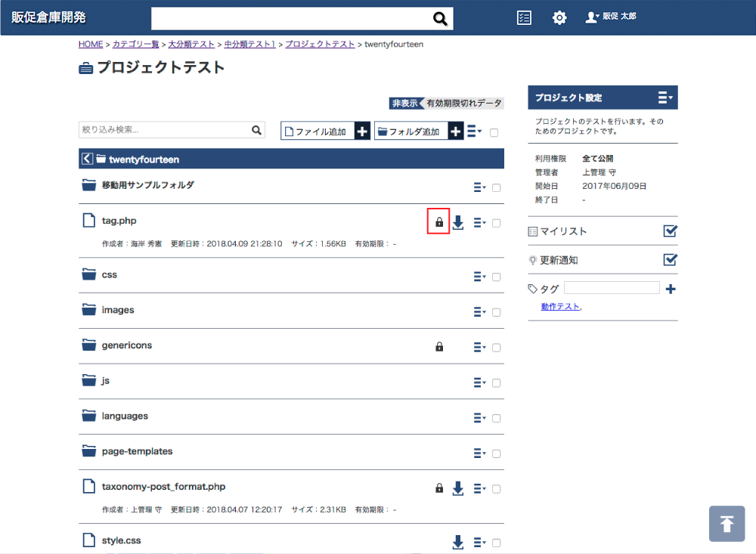Image resolution: width=756 pixels, height=554 pixels.
Task: Click plus icon next to ファイル追加
Action: [362, 131]
